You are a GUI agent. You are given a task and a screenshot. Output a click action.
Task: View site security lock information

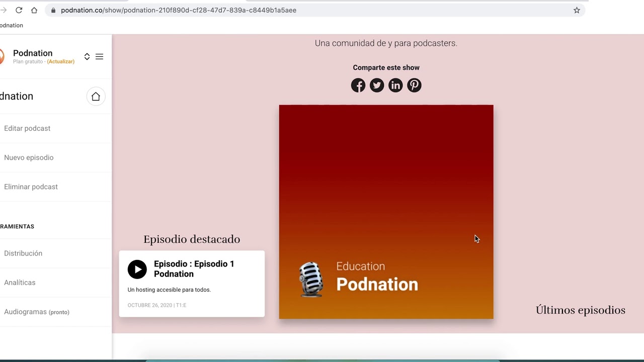pos(53,10)
